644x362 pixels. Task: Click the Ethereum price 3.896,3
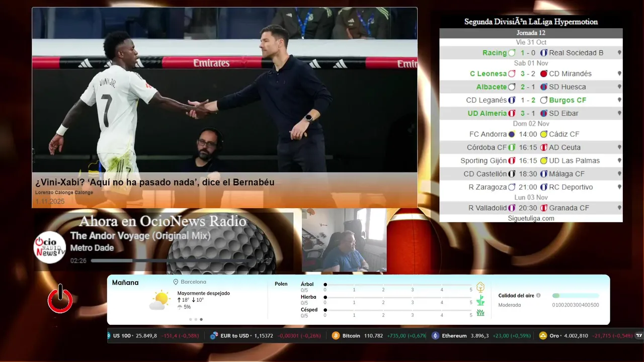[x=479, y=335]
